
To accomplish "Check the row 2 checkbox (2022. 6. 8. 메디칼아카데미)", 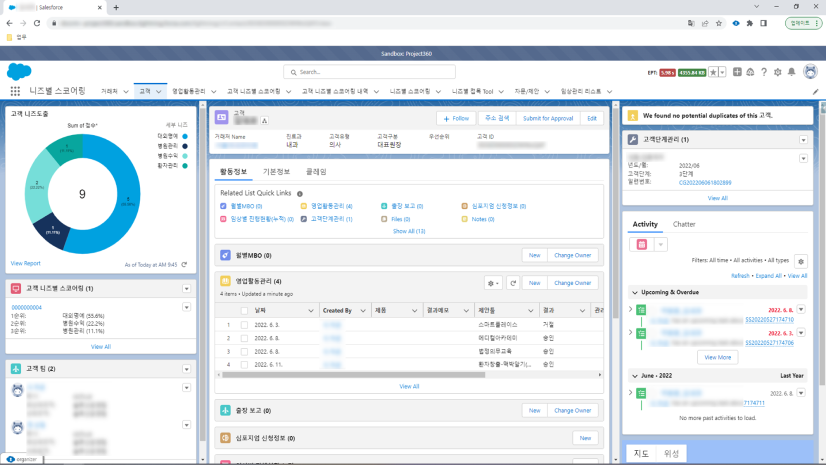I will coord(244,338).
